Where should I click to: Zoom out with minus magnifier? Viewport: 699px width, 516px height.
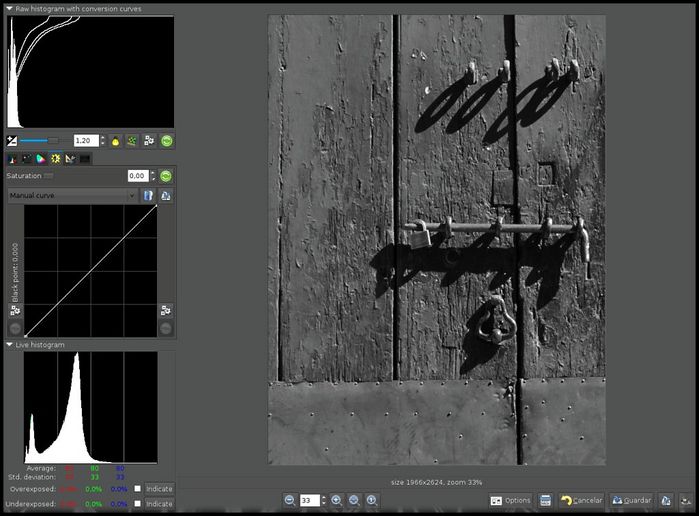(x=289, y=500)
